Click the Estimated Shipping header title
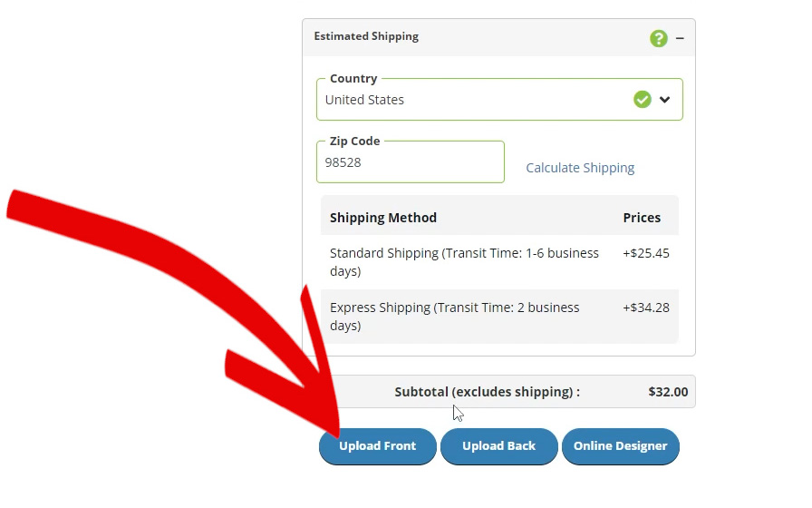 point(366,36)
